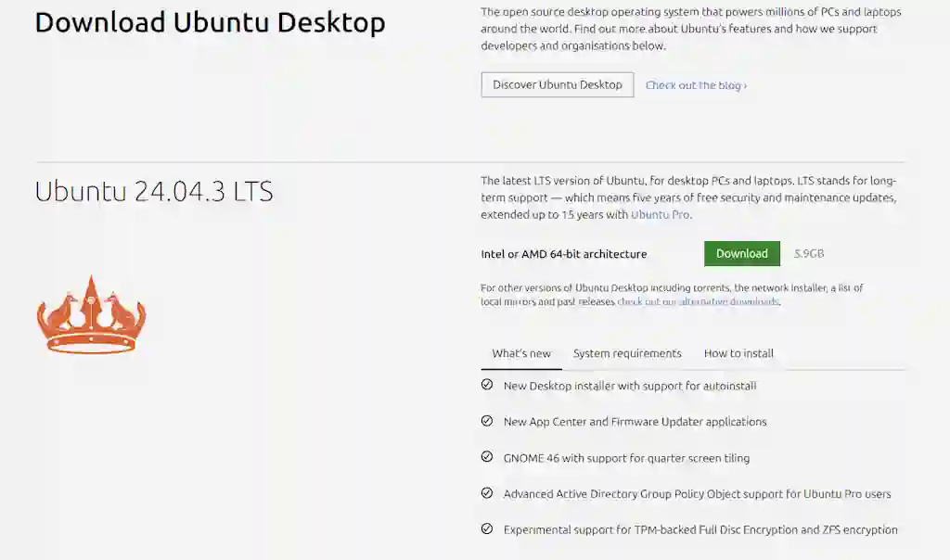This screenshot has width=950, height=560.
Task: Click the Ubuntu 24.04.3 LTS heading
Action: coord(154,192)
